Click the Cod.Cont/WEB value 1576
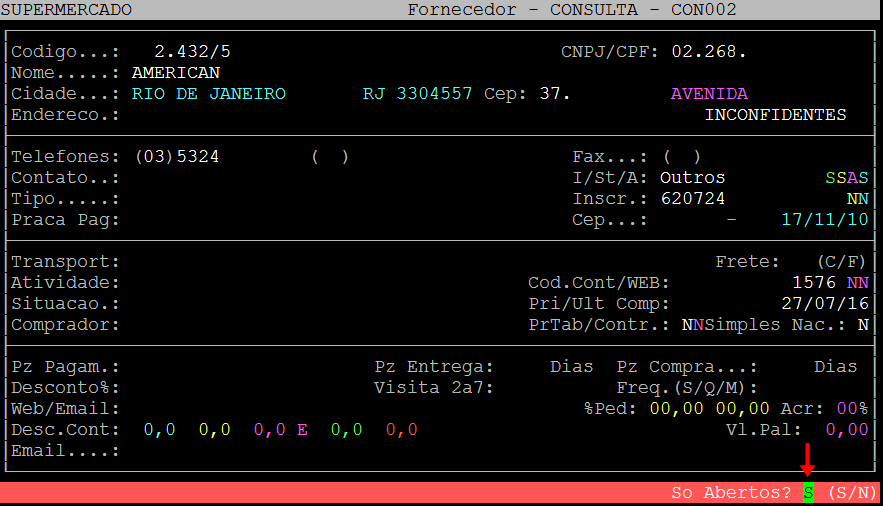The image size is (883, 506). (813, 283)
